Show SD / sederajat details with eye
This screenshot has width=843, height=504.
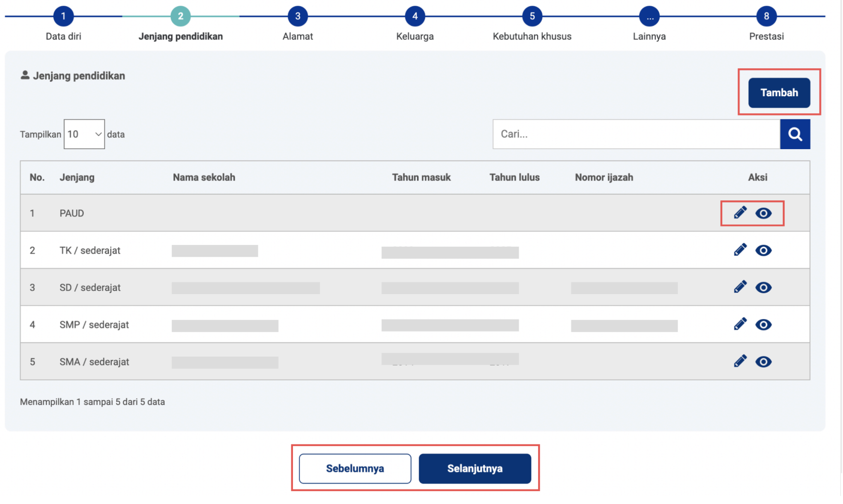[x=763, y=288]
